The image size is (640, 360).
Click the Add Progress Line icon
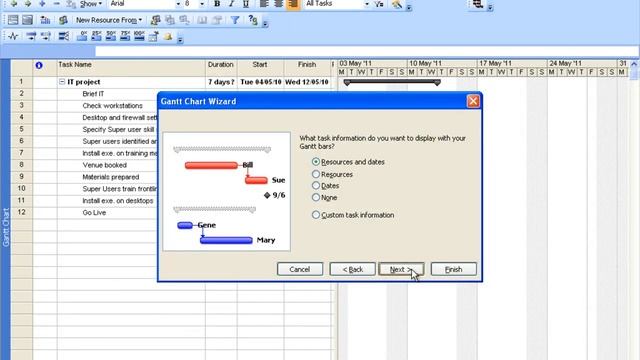(64, 36)
